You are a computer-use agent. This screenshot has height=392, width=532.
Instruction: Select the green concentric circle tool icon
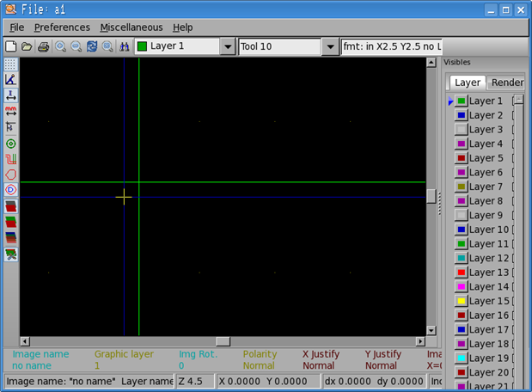(10, 144)
